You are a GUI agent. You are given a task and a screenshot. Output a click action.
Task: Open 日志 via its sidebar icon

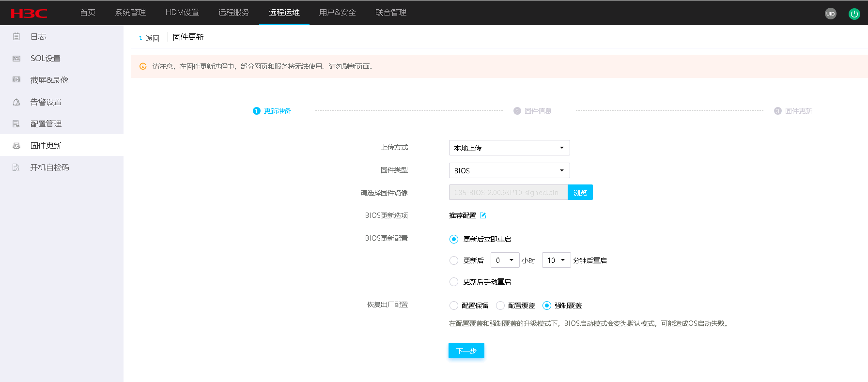(16, 37)
